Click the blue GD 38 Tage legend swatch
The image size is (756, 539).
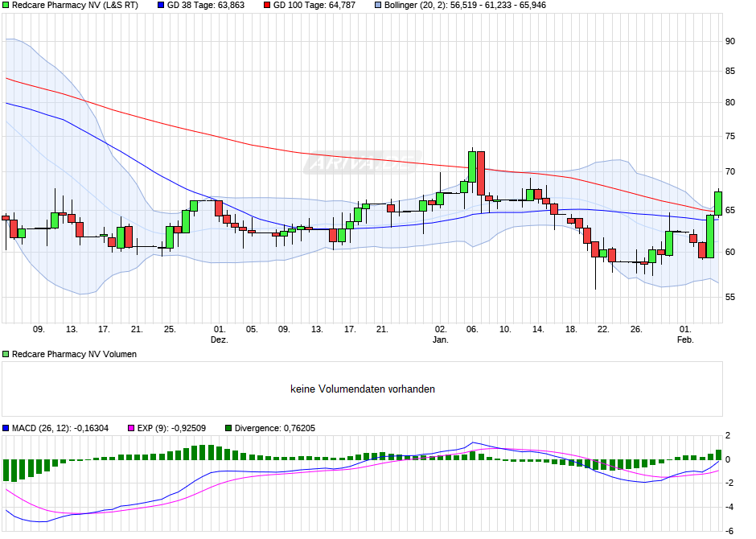161,6
